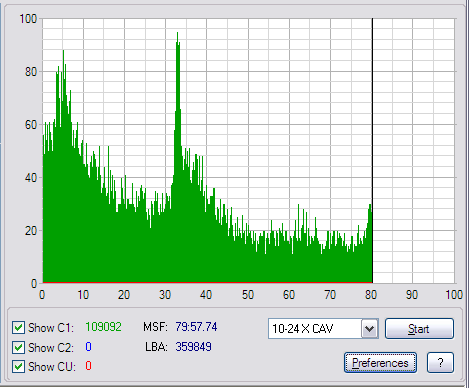Open the 10-24 X CAV speed dropdown arrow
The image size is (469, 388).
point(370,329)
